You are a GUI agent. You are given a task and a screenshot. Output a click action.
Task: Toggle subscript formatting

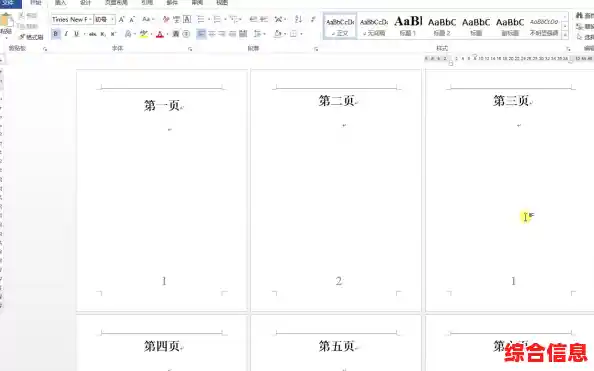click(103, 34)
